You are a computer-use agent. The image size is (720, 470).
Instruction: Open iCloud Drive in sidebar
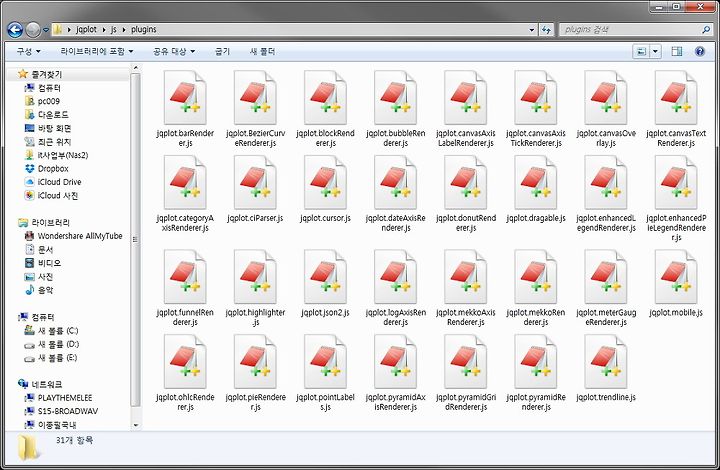[x=52, y=182]
